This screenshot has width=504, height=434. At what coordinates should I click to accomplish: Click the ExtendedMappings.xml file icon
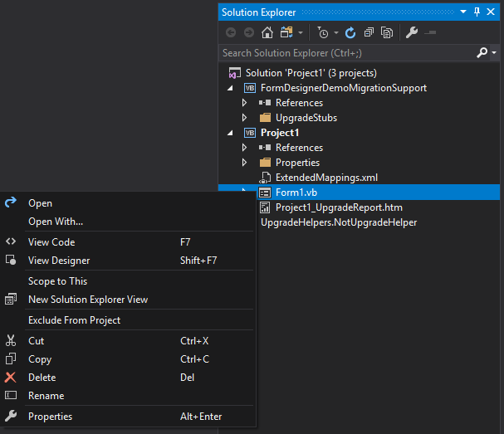tap(265, 178)
